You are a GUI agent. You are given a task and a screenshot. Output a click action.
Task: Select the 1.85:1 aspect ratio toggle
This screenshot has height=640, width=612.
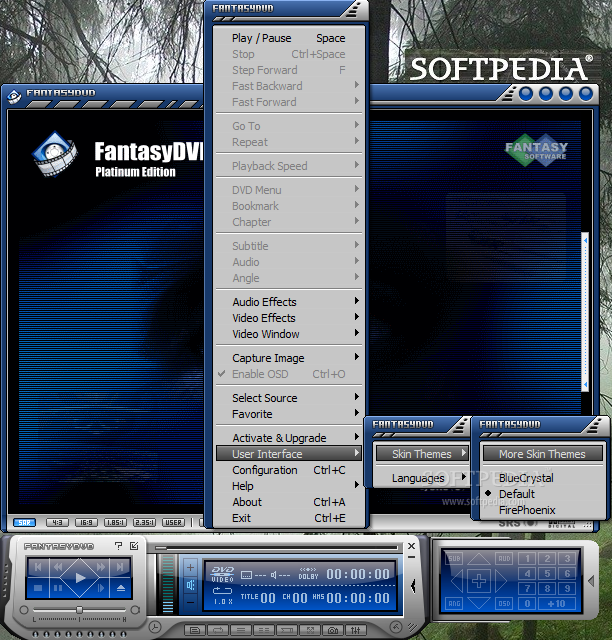pos(116,522)
